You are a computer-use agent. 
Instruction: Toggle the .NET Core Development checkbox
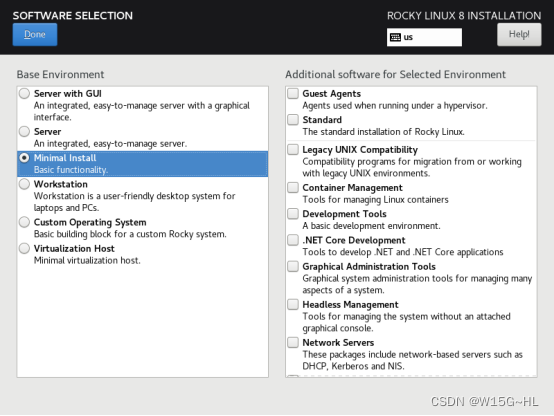click(293, 240)
